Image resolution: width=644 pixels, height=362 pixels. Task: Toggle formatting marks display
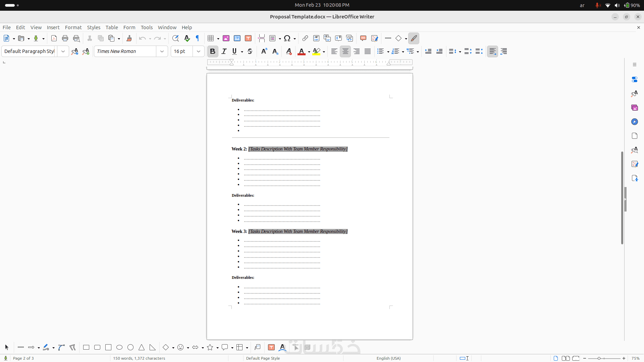tap(198, 38)
